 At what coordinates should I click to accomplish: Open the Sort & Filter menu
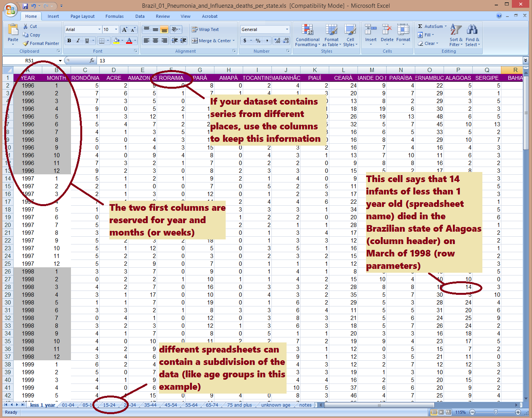(456, 36)
